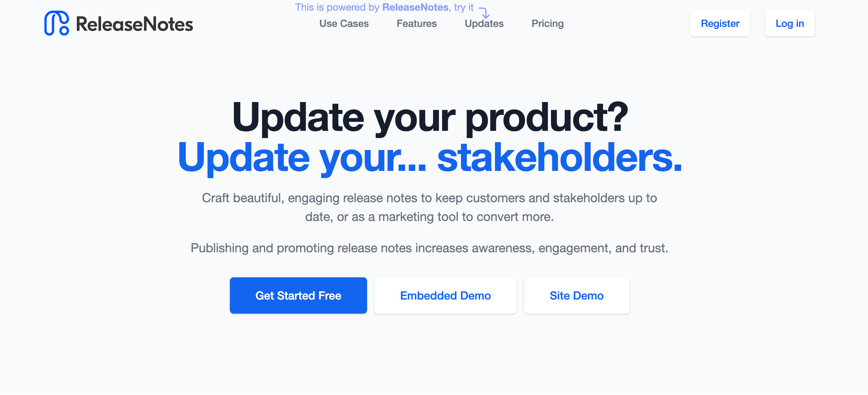
Task: Click the 'Update your product?' headline
Action: (430, 117)
